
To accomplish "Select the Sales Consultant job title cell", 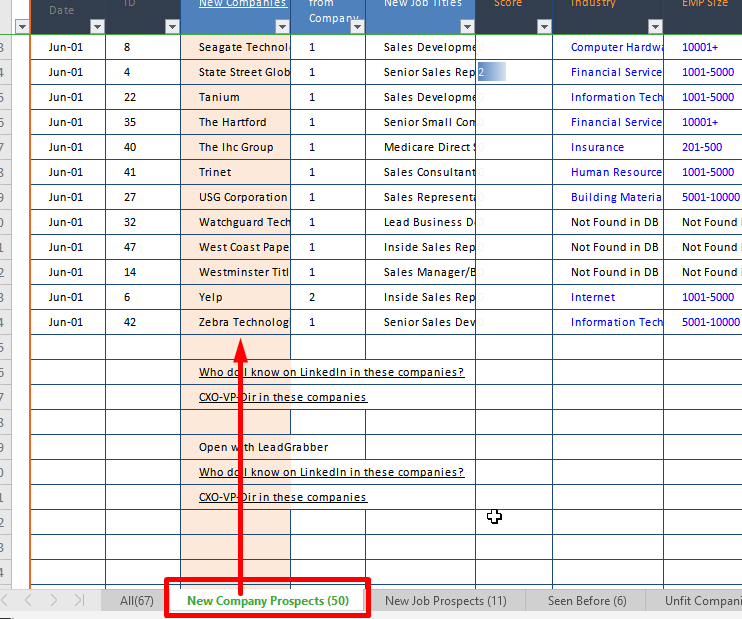I will 421,172.
